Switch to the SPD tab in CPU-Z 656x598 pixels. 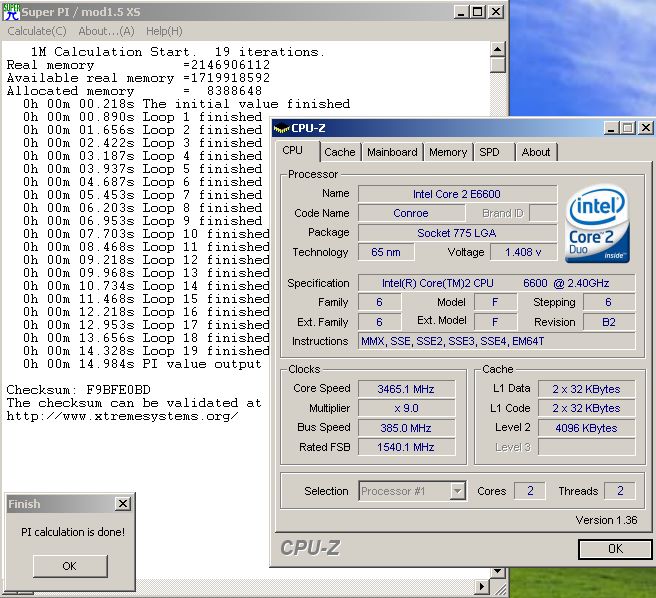pos(493,152)
